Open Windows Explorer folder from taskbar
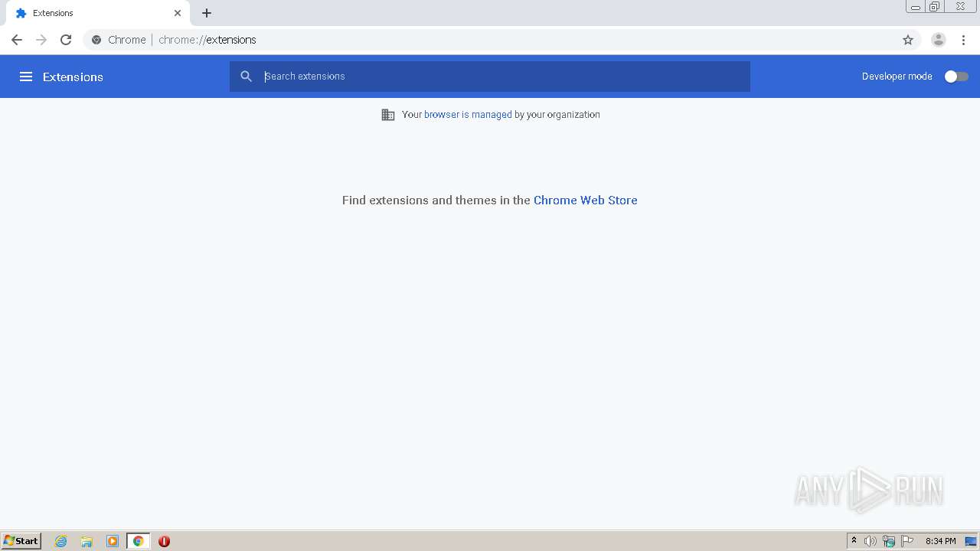 (x=87, y=541)
